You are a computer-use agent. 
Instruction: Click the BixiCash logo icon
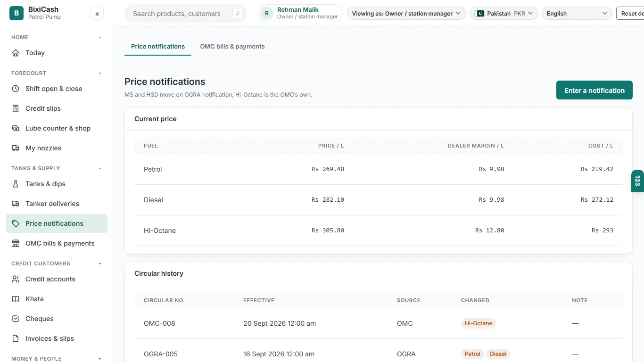pos(17,13)
